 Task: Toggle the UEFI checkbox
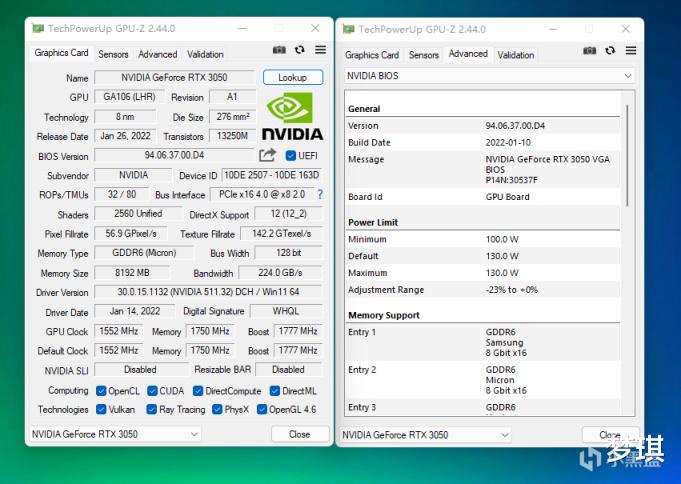291,156
